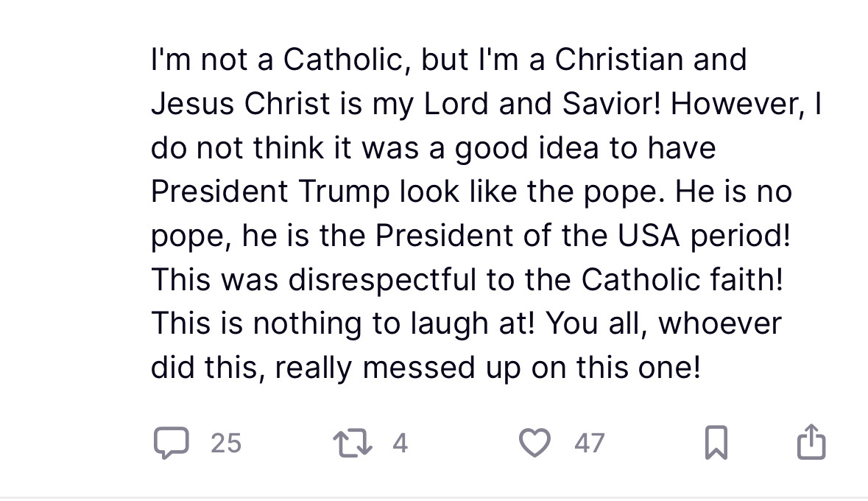Bookmark this post

716,443
